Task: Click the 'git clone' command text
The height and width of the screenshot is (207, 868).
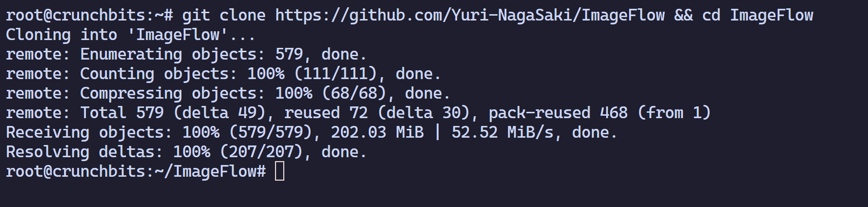Action: click(x=224, y=15)
